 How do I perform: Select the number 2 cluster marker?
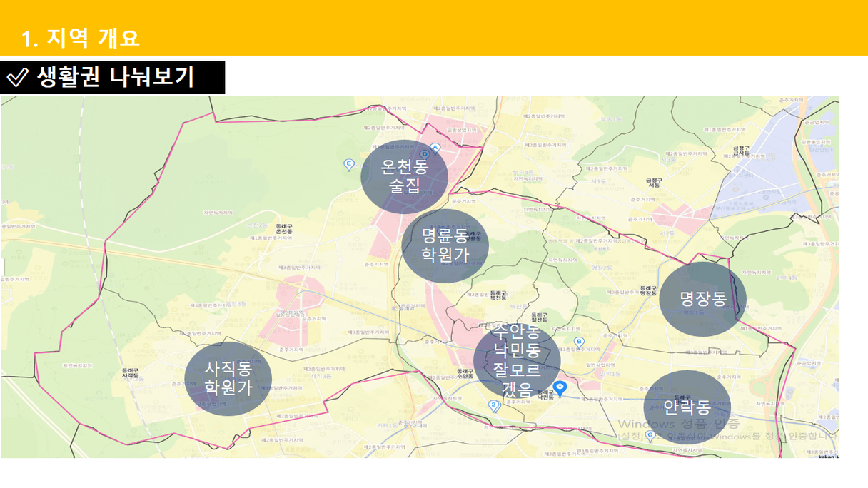pyautogui.click(x=493, y=406)
